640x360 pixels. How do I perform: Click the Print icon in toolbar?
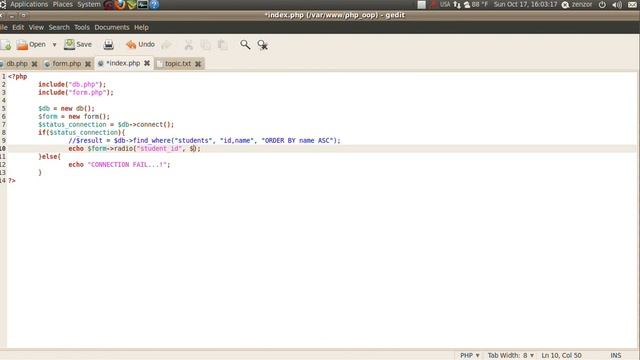click(109, 45)
